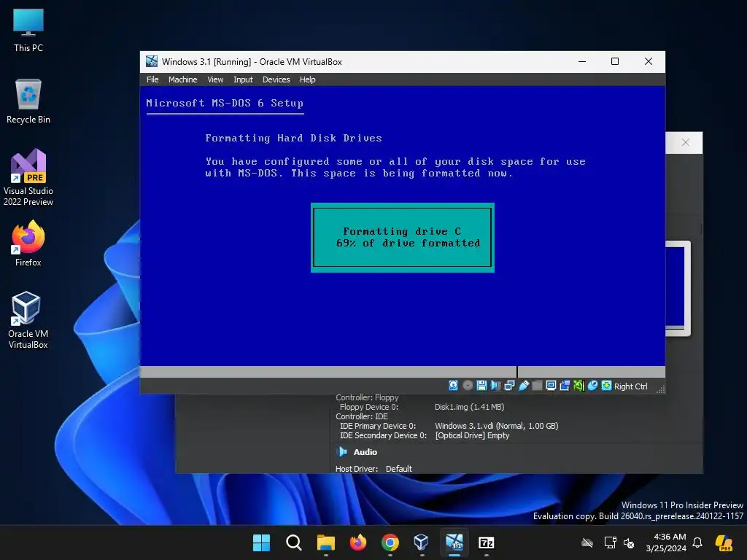The image size is (747, 560).
Task: Launch Firefox from the taskbar
Action: (357, 542)
